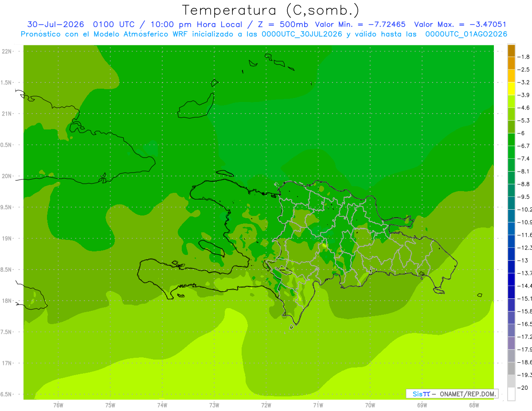532x411 pixels.
Task: Click the date text "30-Jul-2026"
Action: pyautogui.click(x=55, y=24)
